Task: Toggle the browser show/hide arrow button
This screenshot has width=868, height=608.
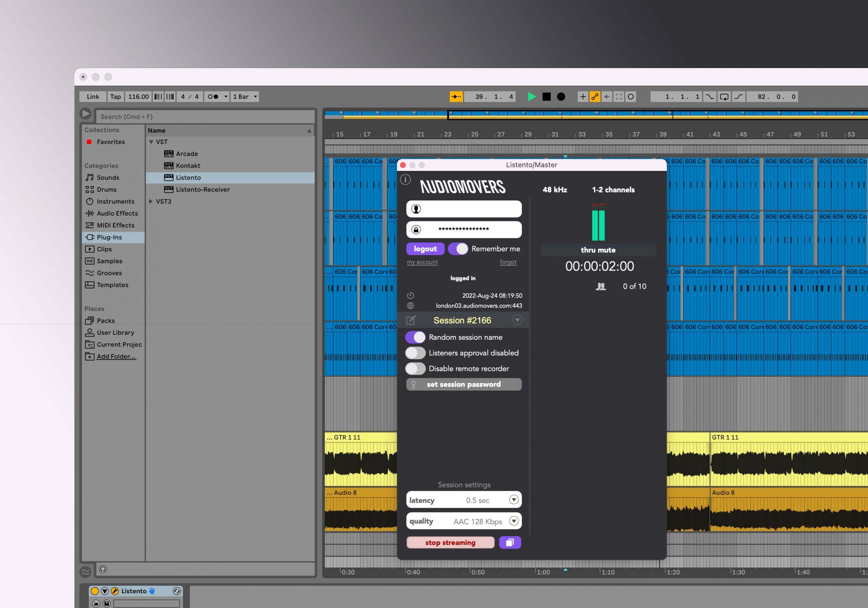Action: (85, 114)
